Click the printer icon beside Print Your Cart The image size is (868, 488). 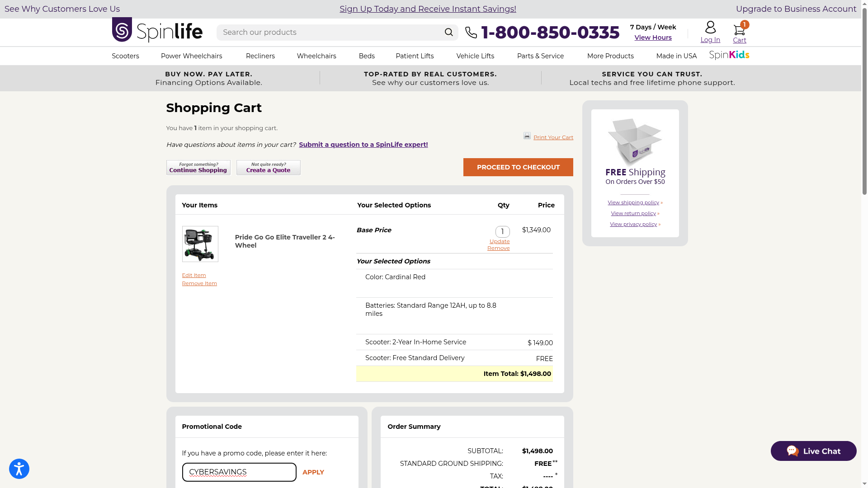(527, 136)
